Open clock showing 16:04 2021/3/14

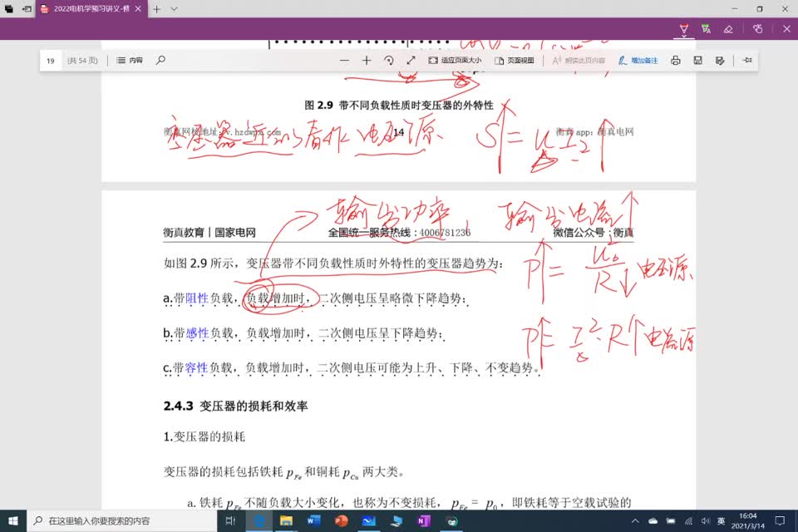747,521
